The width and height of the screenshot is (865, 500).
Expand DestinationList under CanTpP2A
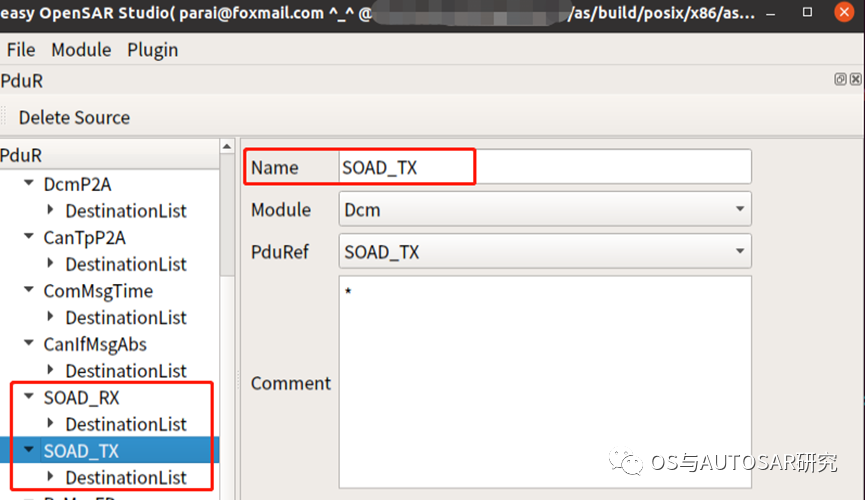(x=51, y=263)
